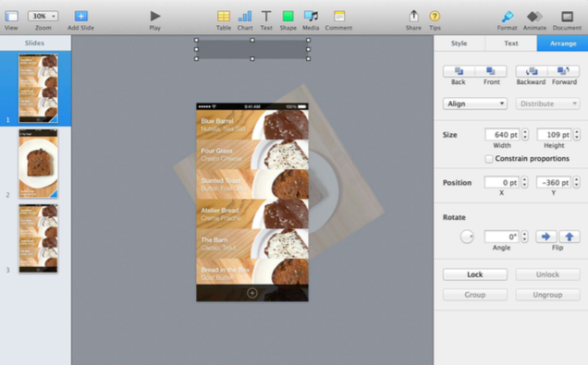This screenshot has width=588, height=365.
Task: Move object Forward one layer
Action: click(564, 71)
